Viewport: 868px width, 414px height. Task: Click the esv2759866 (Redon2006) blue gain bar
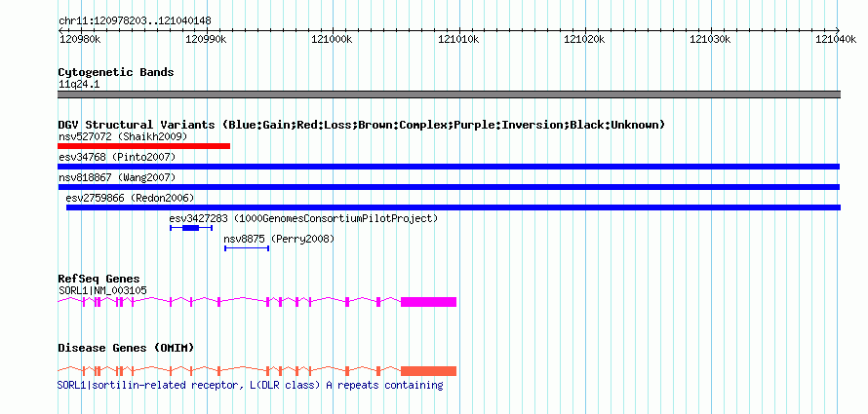454,207
